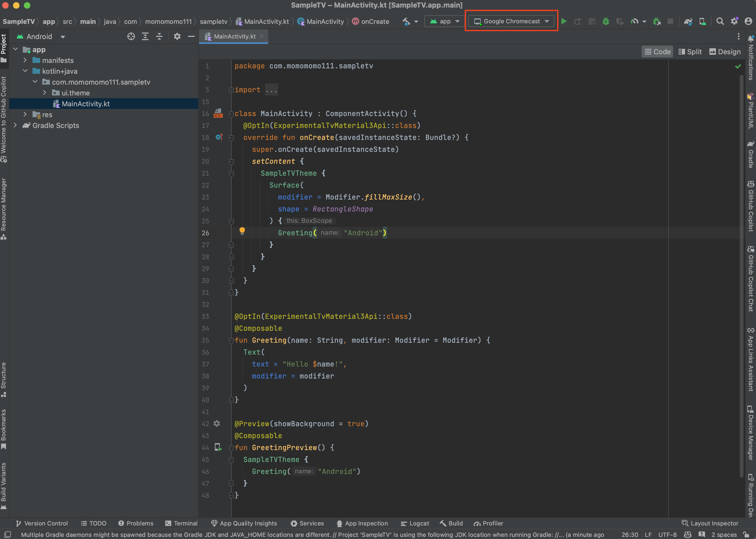Open the Terminal tool window tab
This screenshot has width=756, height=539.
[x=182, y=523]
